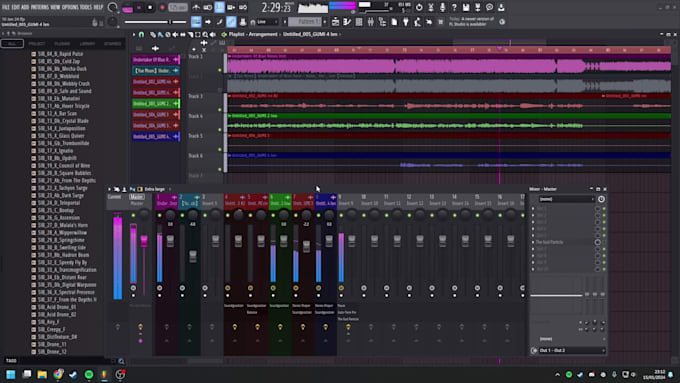
Task: Switch to browser PLUGINS tab
Action: click(x=62, y=44)
